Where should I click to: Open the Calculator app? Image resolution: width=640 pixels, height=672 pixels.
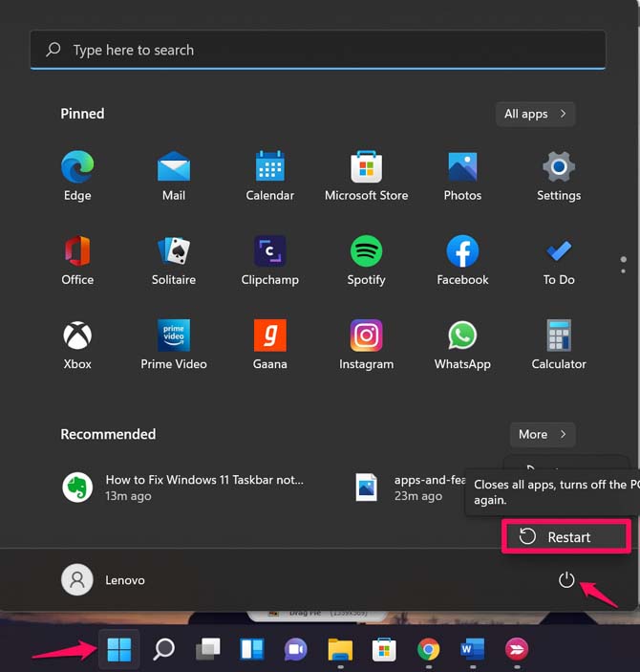coord(559,344)
